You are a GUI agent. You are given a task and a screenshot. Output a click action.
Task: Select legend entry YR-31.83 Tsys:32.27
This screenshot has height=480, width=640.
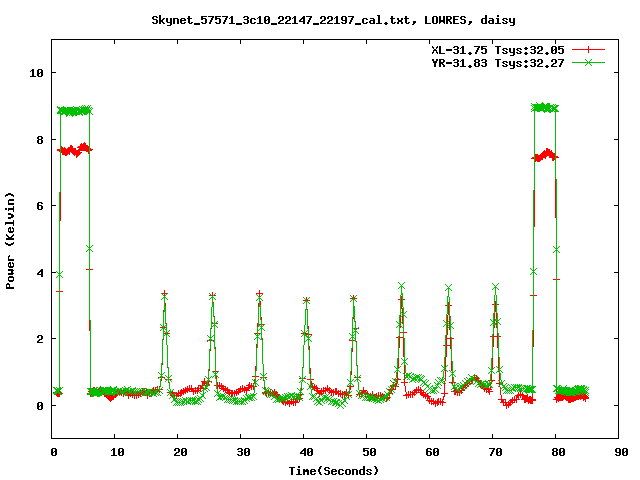point(498,63)
